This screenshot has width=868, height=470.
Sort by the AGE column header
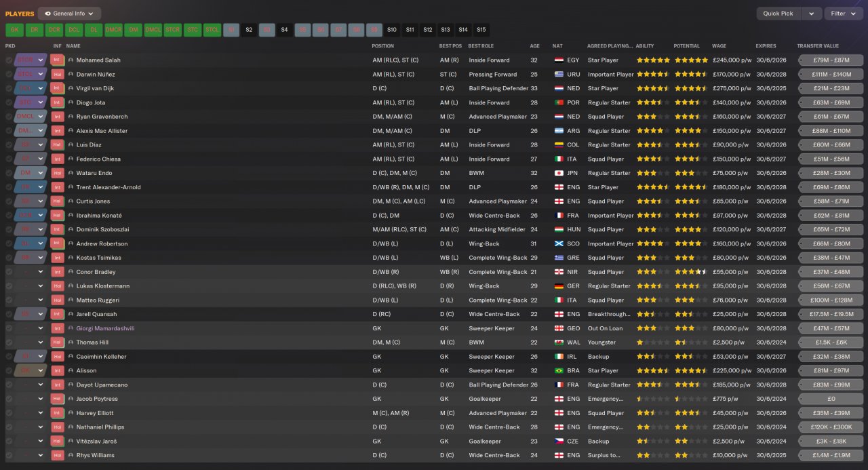pos(535,46)
